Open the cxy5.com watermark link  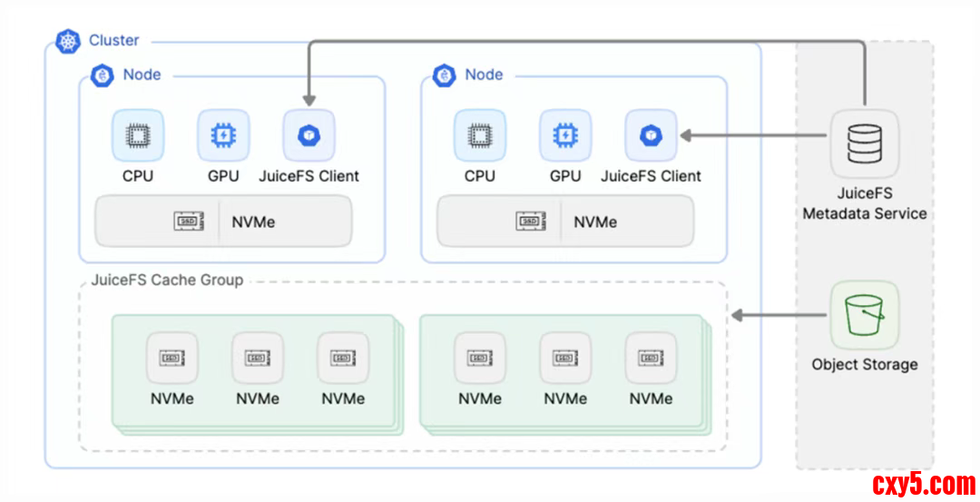click(924, 483)
